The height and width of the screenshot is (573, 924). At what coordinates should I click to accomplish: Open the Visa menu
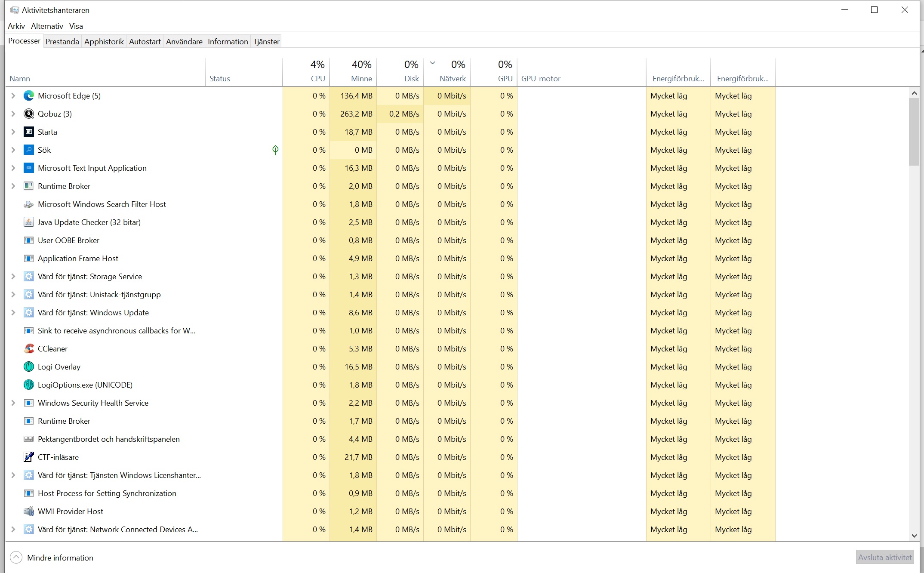76,26
